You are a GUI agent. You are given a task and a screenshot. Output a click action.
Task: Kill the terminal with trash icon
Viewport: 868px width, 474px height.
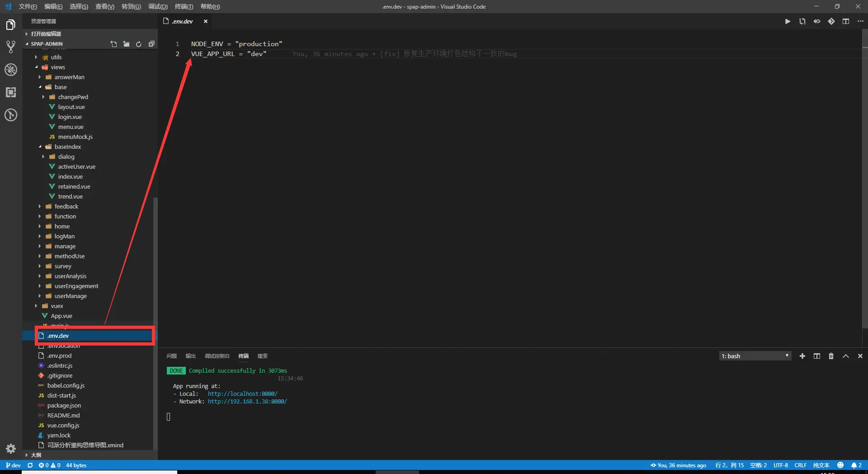(x=831, y=356)
